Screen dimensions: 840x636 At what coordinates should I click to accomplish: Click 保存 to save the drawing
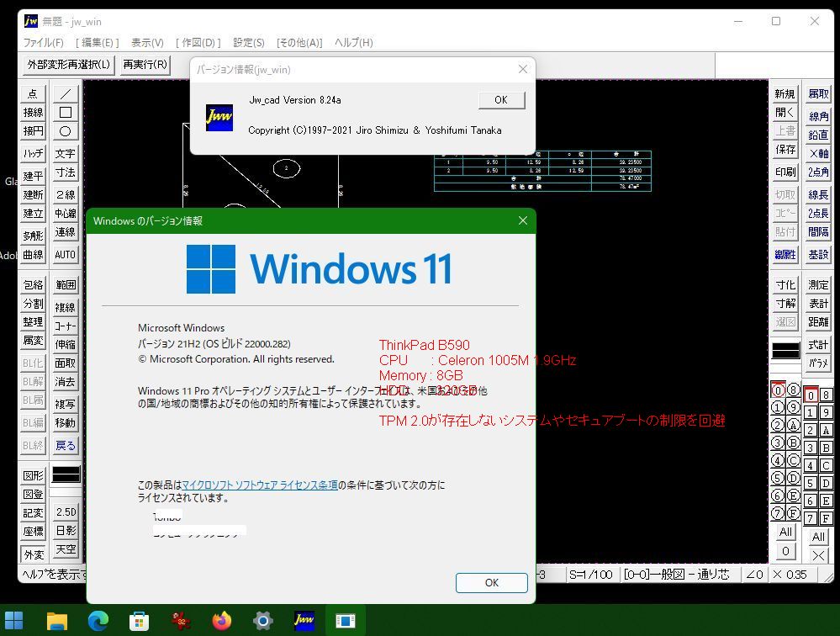point(785,150)
